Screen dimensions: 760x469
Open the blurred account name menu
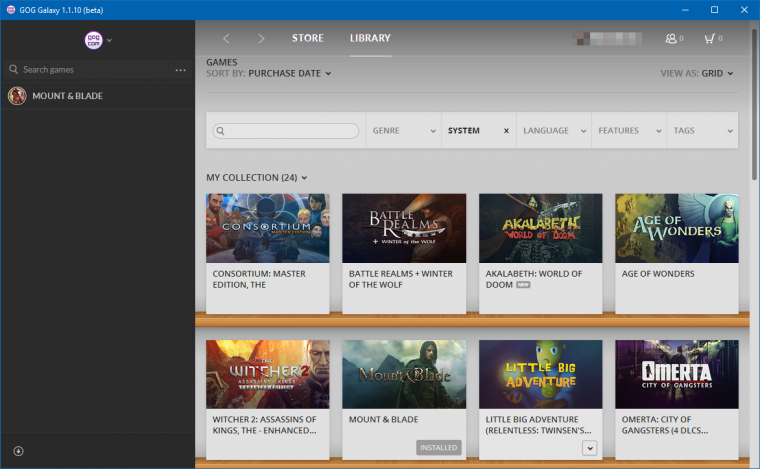click(x=607, y=38)
